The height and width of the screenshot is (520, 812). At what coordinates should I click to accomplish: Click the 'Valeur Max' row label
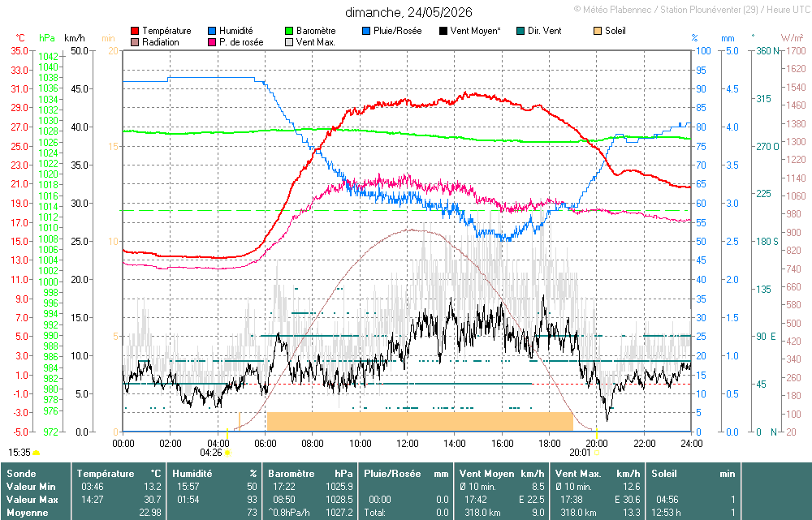pos(32,500)
